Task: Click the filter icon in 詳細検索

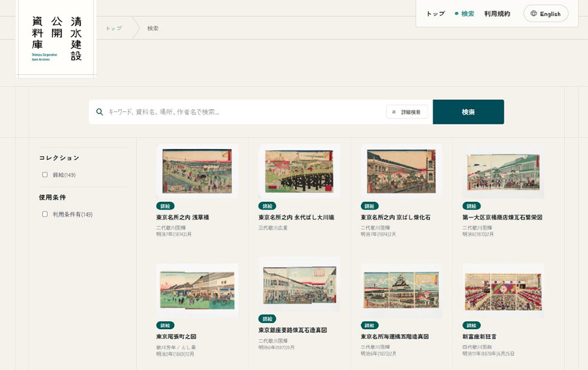Action: [394, 111]
